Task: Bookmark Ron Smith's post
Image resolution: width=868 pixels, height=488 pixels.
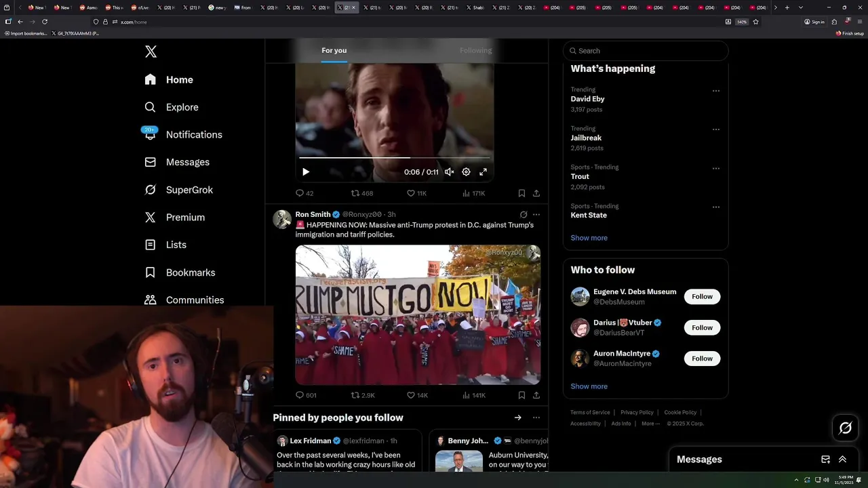Action: 521,395
